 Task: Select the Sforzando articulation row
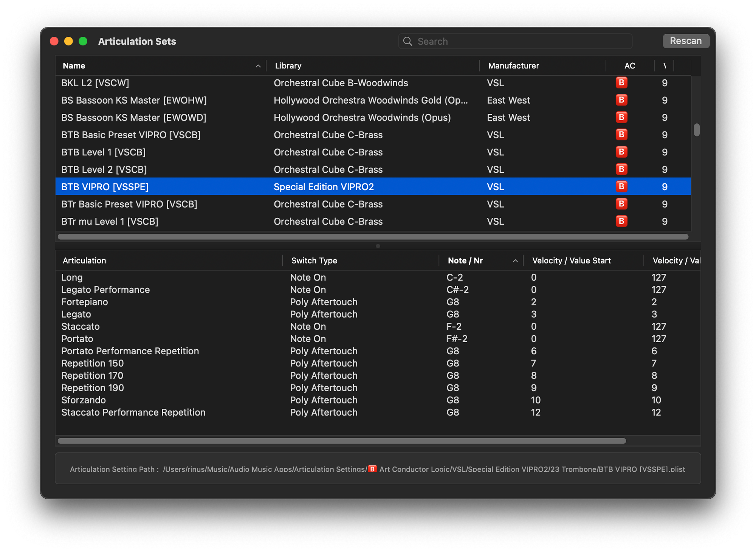(x=84, y=400)
